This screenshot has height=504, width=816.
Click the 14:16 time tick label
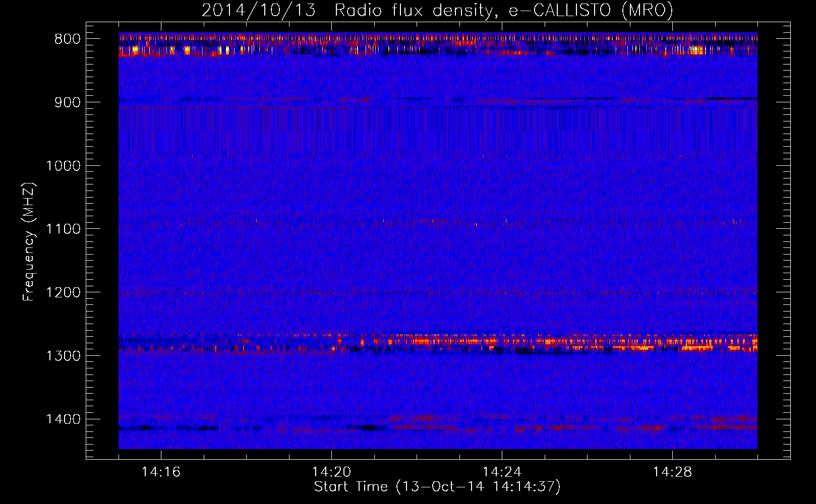[x=161, y=472]
